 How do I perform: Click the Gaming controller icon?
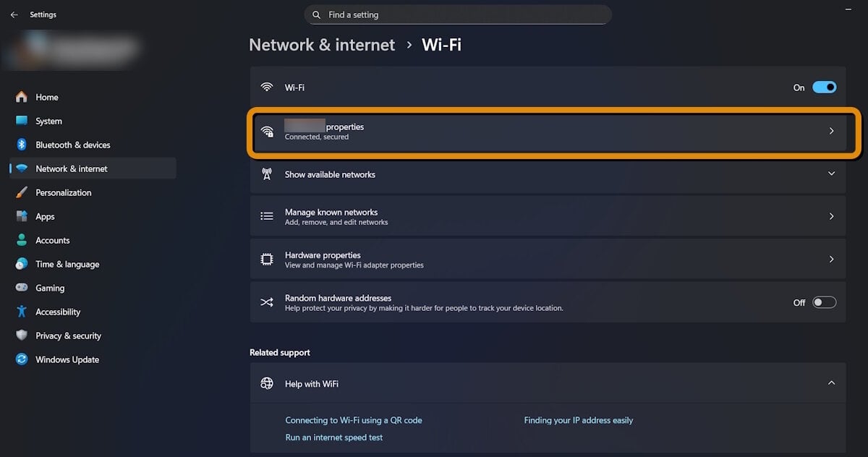(x=22, y=288)
